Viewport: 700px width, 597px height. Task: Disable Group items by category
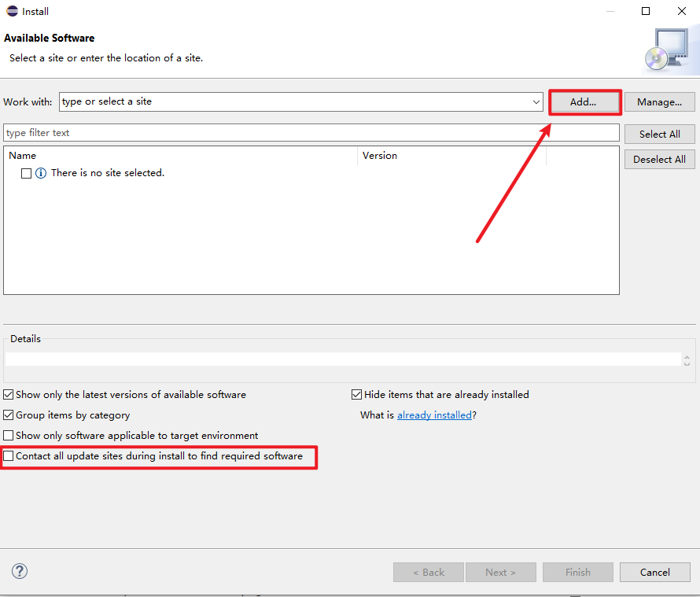(9, 415)
